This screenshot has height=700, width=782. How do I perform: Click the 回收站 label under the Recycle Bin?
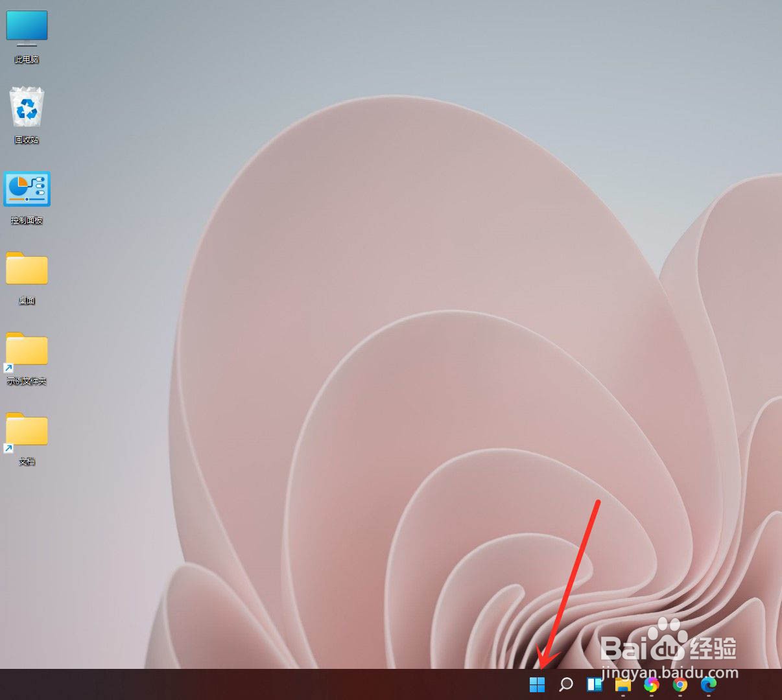click(27, 139)
